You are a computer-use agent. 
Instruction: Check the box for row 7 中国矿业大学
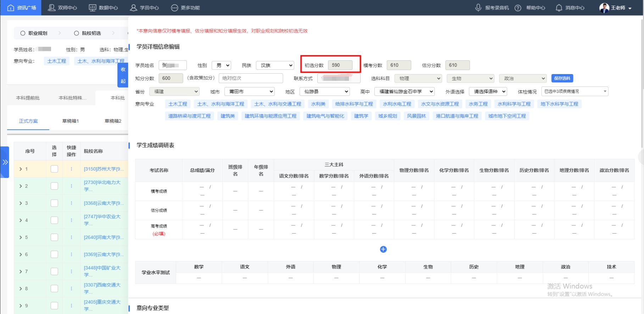54,271
